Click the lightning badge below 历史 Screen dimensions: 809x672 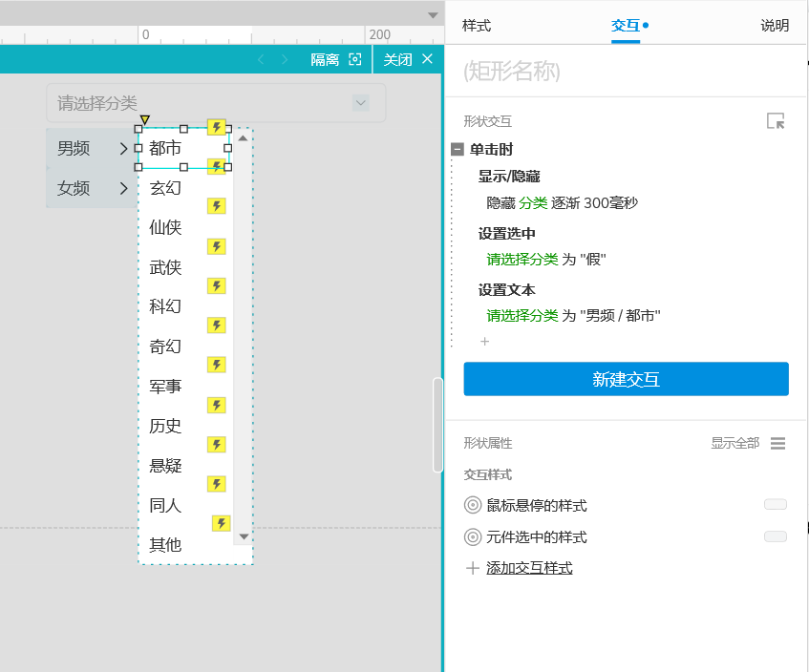coord(216,444)
